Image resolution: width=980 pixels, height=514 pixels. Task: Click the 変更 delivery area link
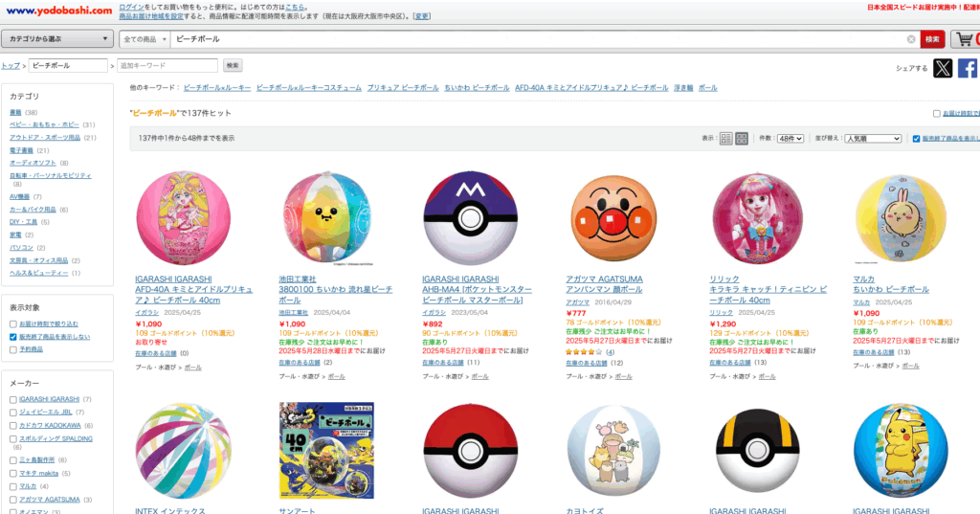pyautogui.click(x=422, y=16)
